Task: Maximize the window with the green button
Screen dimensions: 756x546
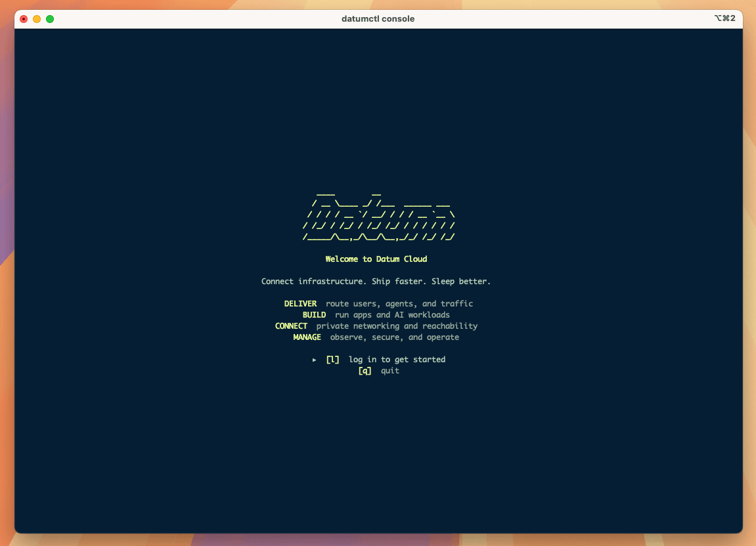Action: [x=50, y=19]
